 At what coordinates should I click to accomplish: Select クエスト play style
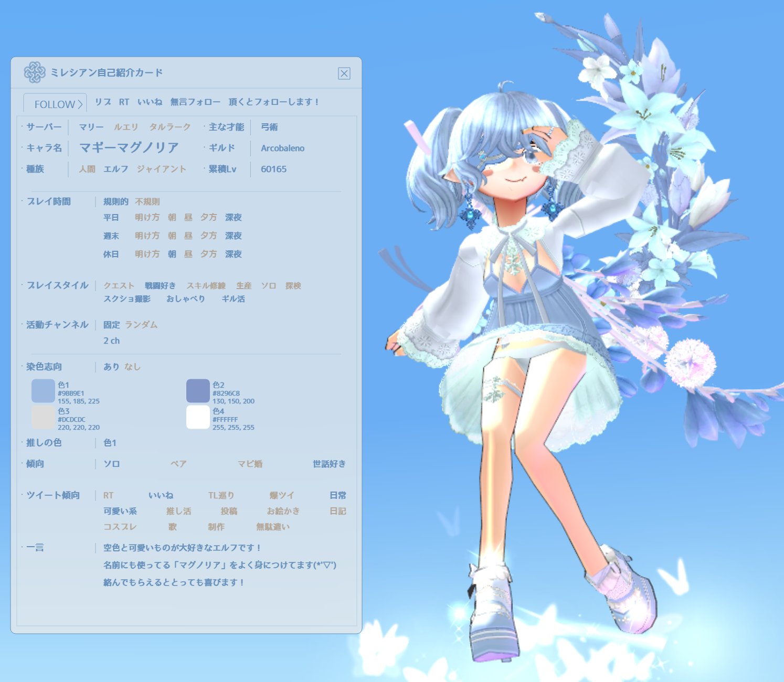(x=119, y=285)
